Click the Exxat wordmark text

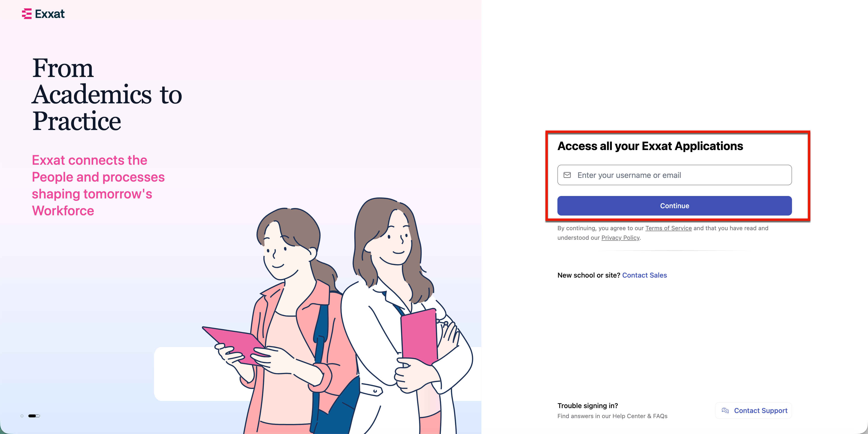50,14
